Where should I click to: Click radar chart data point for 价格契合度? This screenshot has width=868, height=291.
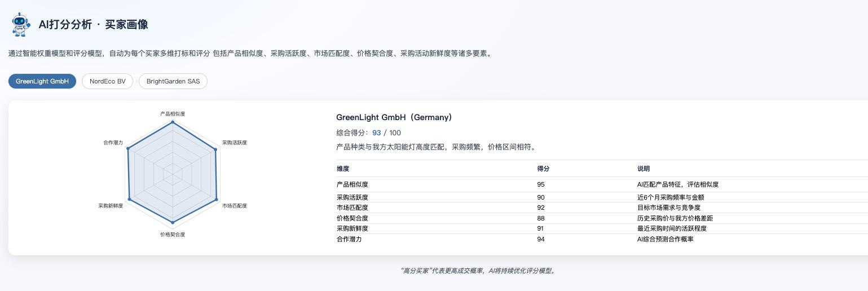coord(173,222)
